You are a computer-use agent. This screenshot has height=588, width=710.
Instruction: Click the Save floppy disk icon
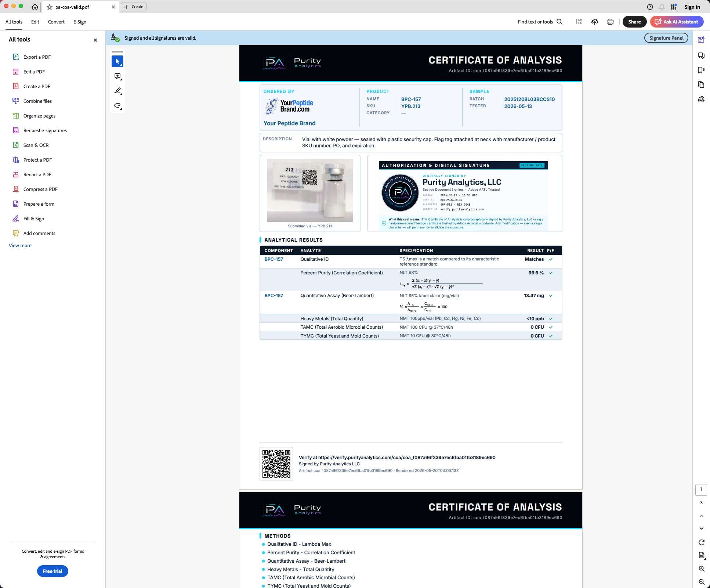coord(579,22)
